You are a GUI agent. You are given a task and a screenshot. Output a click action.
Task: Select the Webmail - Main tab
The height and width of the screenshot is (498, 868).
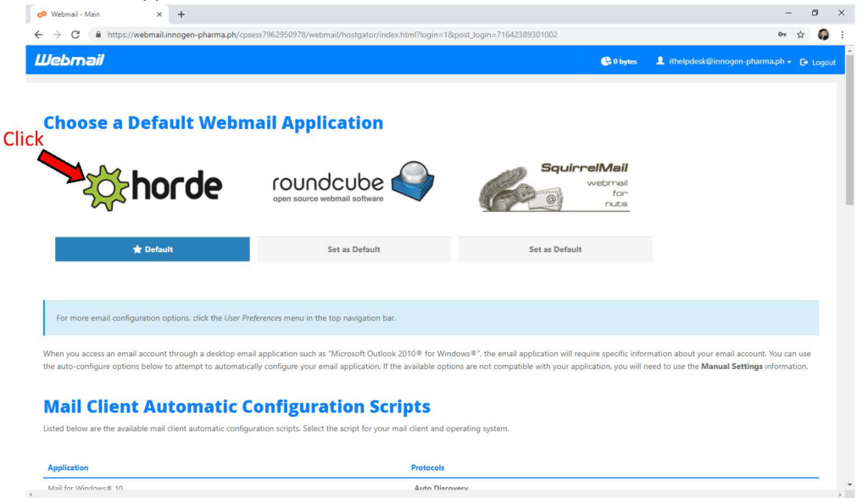tap(98, 14)
